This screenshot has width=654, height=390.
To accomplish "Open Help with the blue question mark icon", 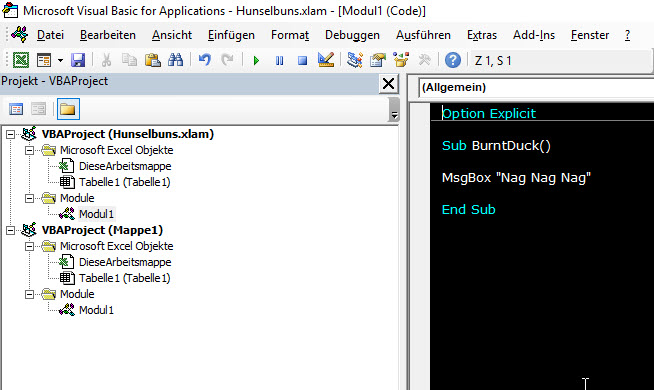I will [x=453, y=60].
